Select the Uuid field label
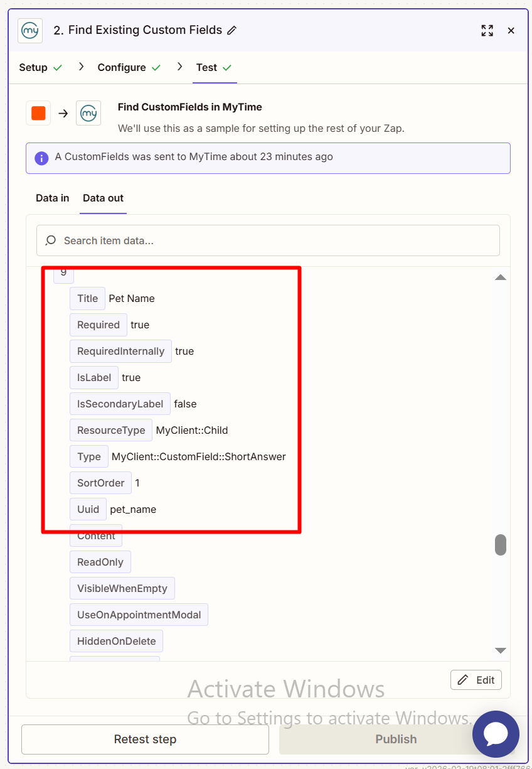 pos(88,509)
